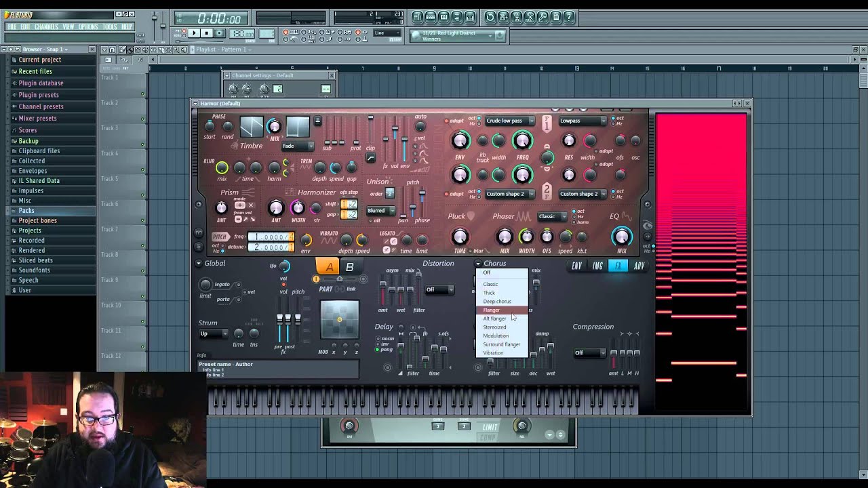Open the Step sequencer icon
Viewport: 868px width, 488px height.
point(431,17)
